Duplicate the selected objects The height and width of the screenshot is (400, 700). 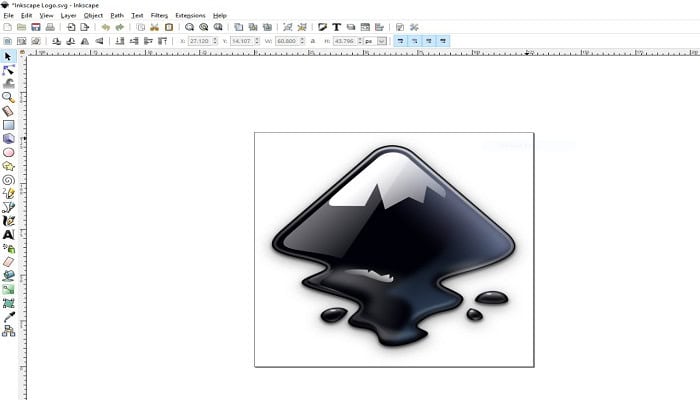point(238,27)
